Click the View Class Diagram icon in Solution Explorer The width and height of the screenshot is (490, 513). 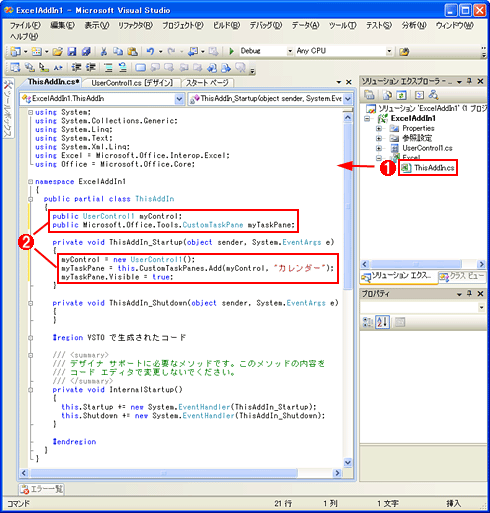tap(433, 95)
